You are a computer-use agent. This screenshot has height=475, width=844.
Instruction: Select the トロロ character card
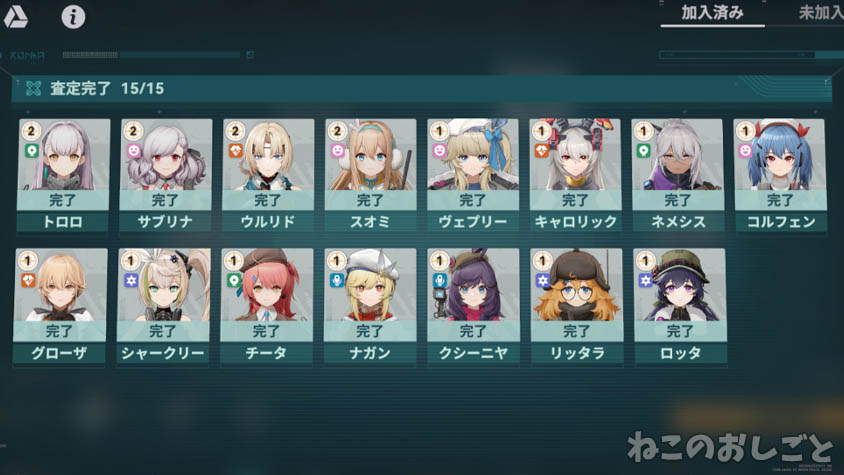pos(64,176)
